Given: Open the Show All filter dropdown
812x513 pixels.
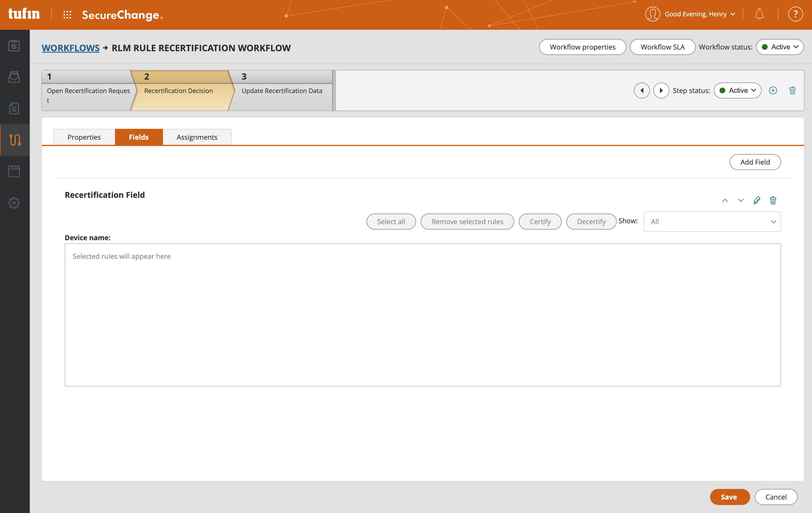Looking at the screenshot, I should click(x=712, y=222).
